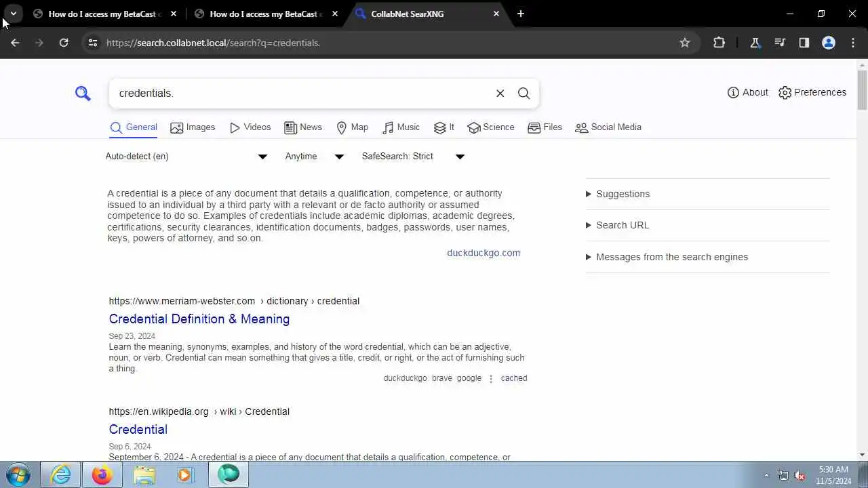Image resolution: width=868 pixels, height=488 pixels.
Task: Click the page vertical scrollbar thumb
Action: click(x=862, y=89)
